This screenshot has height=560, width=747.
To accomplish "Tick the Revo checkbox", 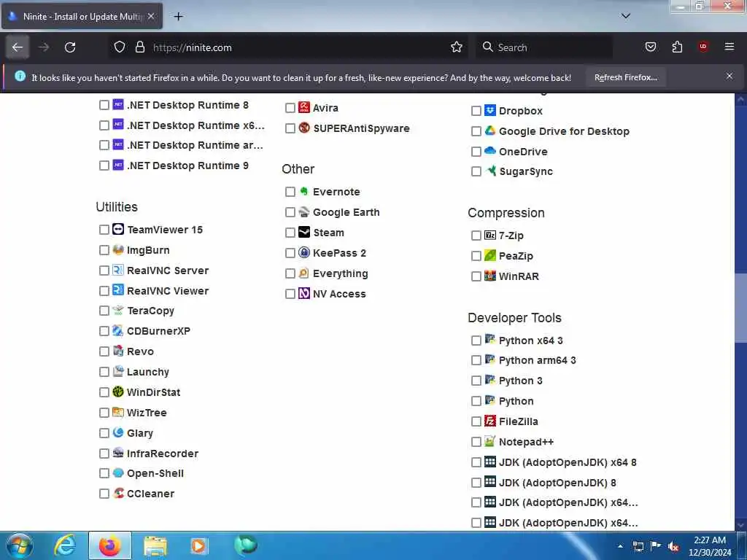I will 104,351.
